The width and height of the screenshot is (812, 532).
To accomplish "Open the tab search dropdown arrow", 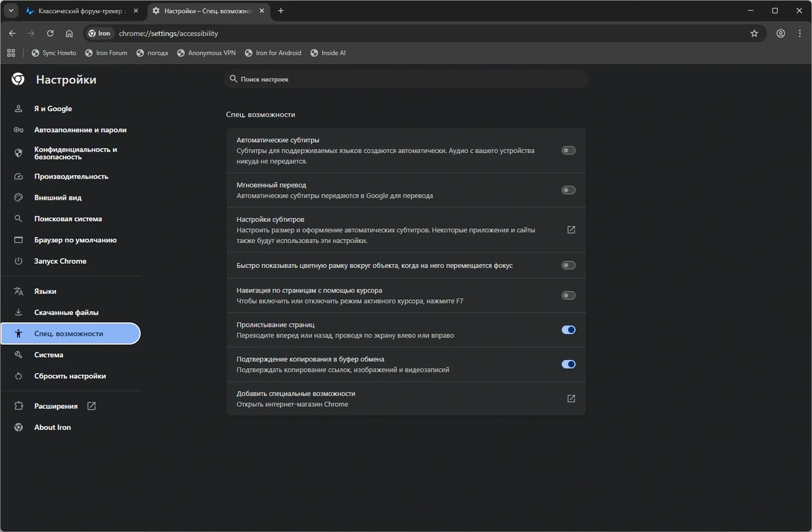I will tap(11, 11).
